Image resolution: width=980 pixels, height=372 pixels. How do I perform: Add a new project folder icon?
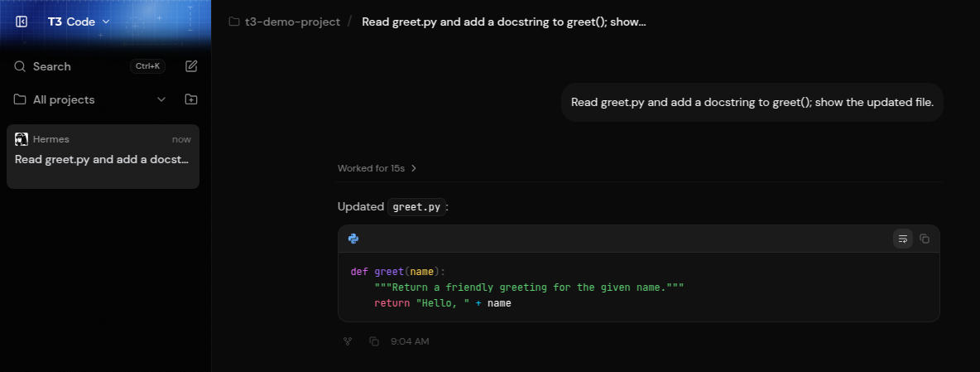coord(191,99)
